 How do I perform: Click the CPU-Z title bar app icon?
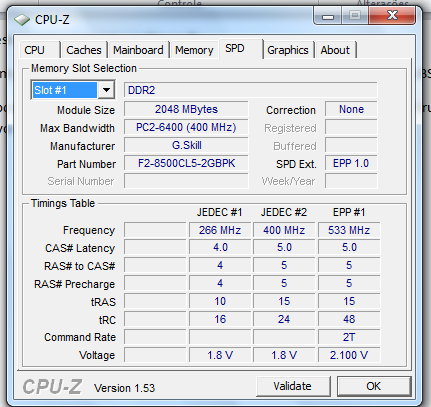click(x=22, y=20)
